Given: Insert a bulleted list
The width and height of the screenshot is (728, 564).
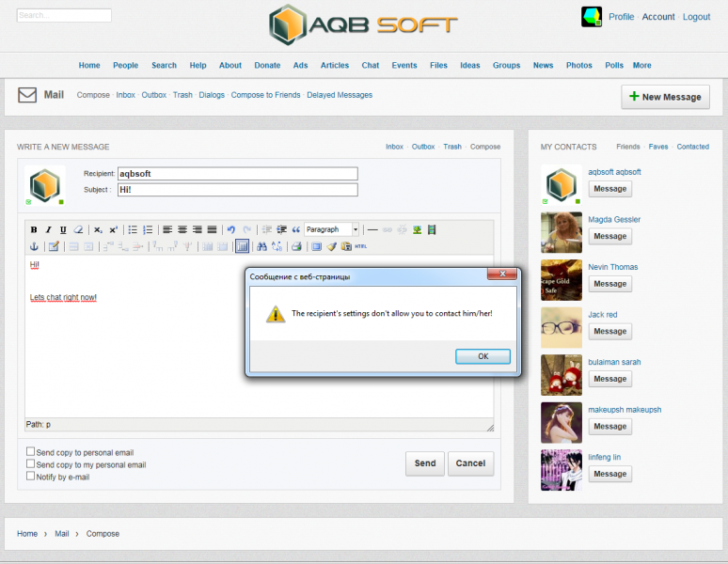Looking at the screenshot, I should pos(133,229).
